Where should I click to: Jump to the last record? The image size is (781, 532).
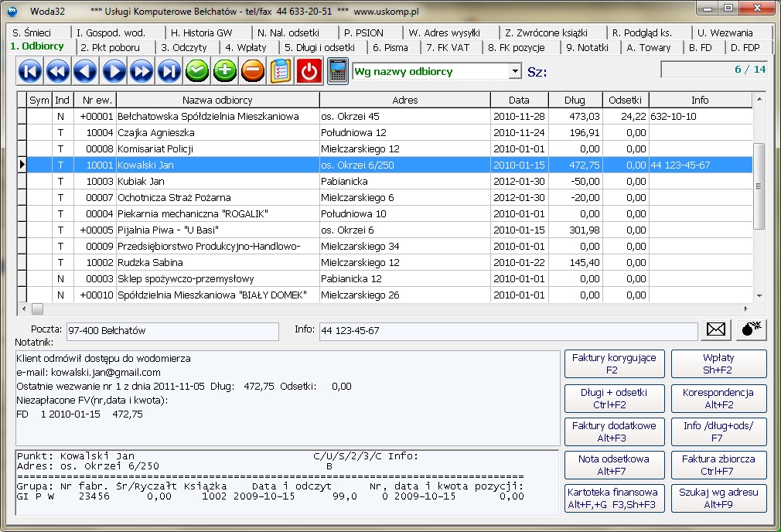click(x=169, y=72)
